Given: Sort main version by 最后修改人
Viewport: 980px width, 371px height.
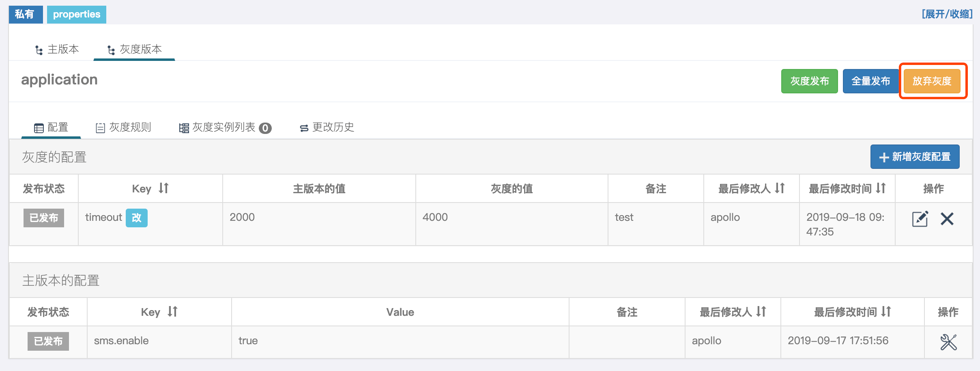Looking at the screenshot, I should (x=761, y=311).
